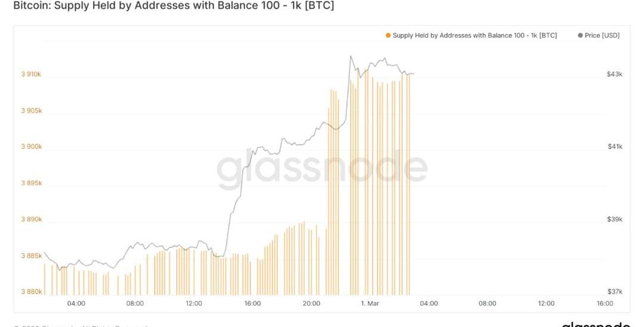Toggle the Price [USD] series label
Screen dimensions: 644x327
(x=602, y=36)
